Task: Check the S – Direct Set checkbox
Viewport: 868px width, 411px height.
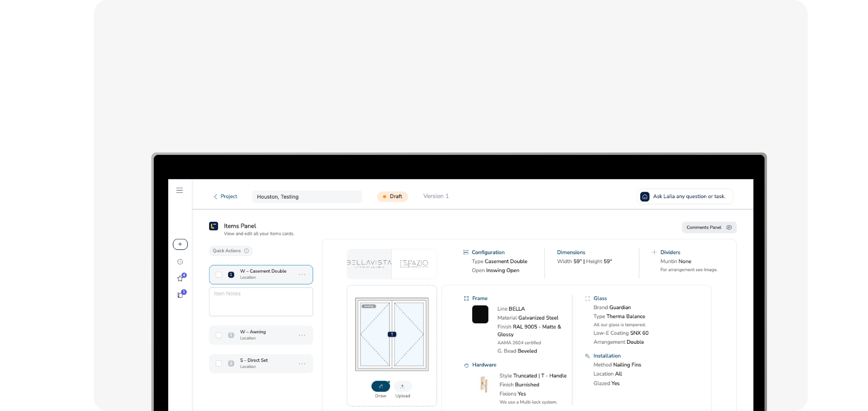Action: click(x=219, y=364)
